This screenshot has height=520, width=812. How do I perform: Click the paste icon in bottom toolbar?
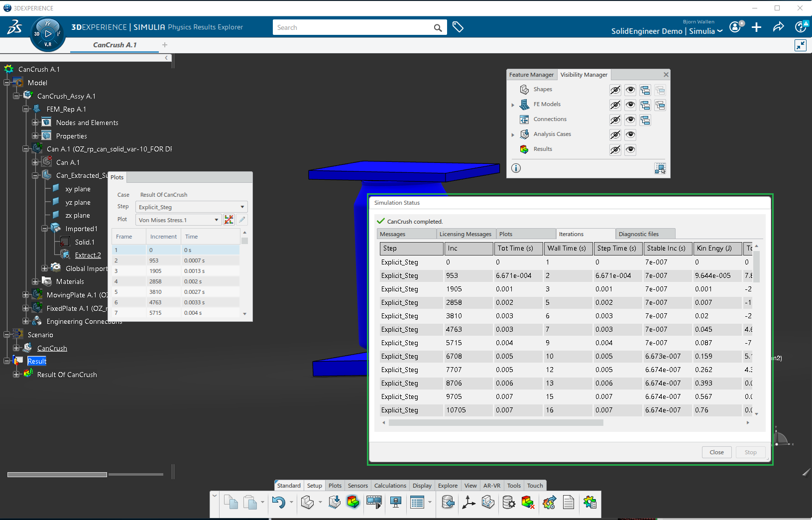(250, 503)
